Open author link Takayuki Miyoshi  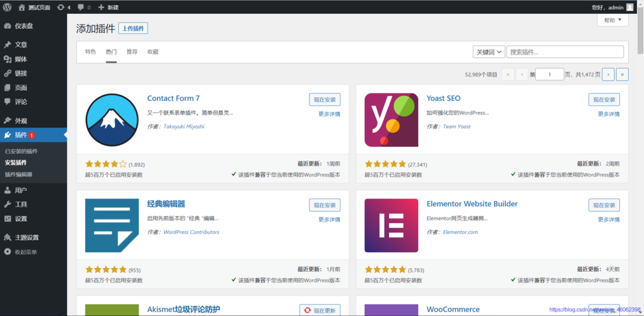pos(184,126)
